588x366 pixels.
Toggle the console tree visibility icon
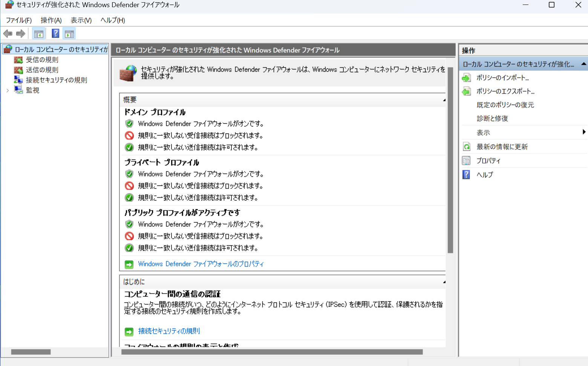38,34
